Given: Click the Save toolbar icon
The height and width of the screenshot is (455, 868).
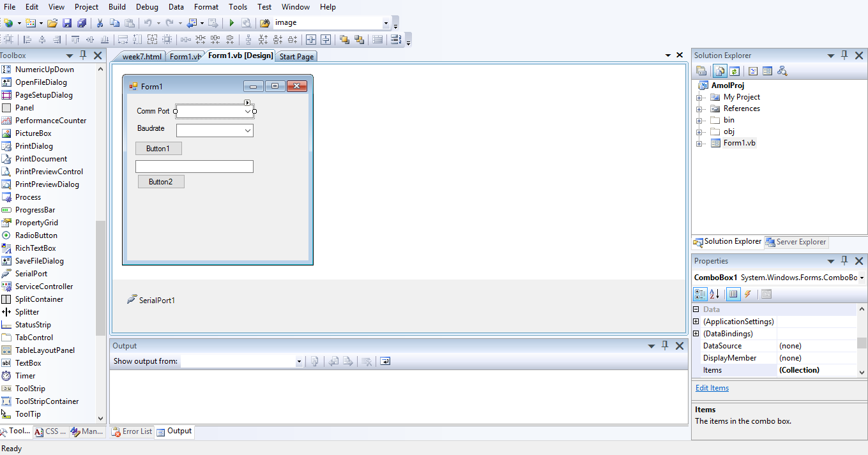Looking at the screenshot, I should coord(67,23).
